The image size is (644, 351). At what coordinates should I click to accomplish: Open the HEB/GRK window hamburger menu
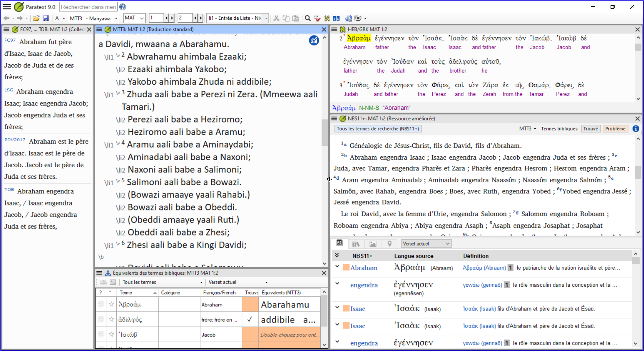334,29
